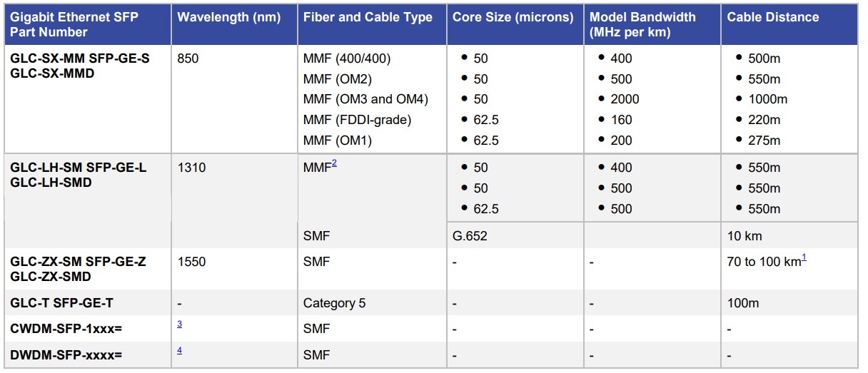Open footnote 2 link beside MMF
868x373 pixels.
tap(333, 164)
